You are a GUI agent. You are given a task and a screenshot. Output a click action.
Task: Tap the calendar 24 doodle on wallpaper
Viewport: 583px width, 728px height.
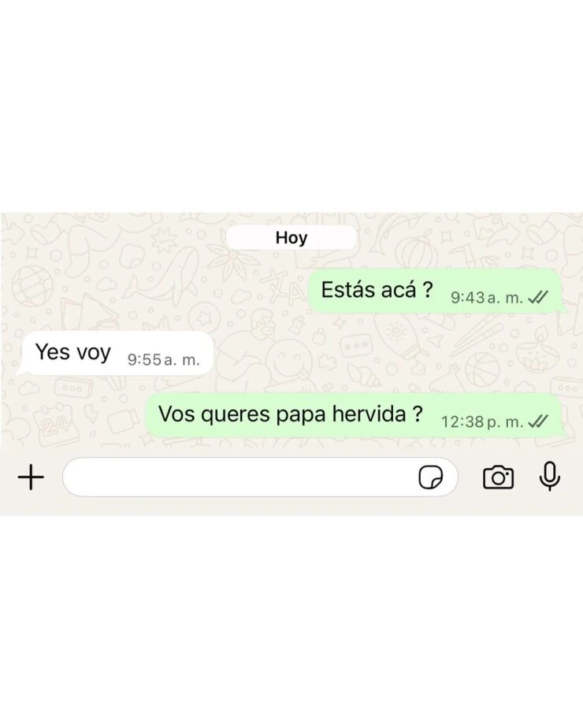coord(55,420)
